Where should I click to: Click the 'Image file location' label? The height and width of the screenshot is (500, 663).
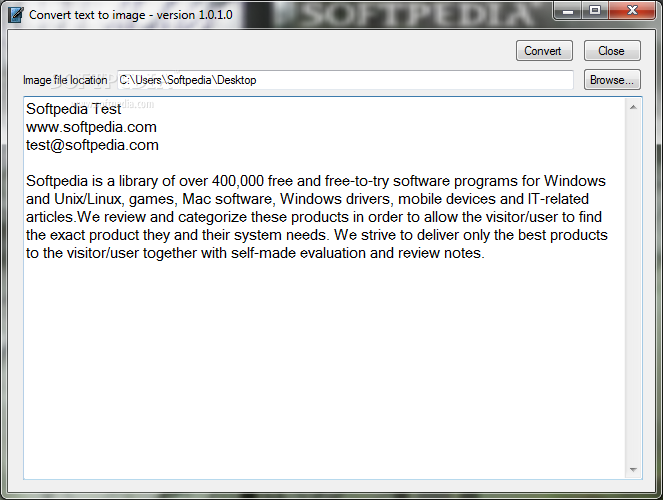[65, 80]
